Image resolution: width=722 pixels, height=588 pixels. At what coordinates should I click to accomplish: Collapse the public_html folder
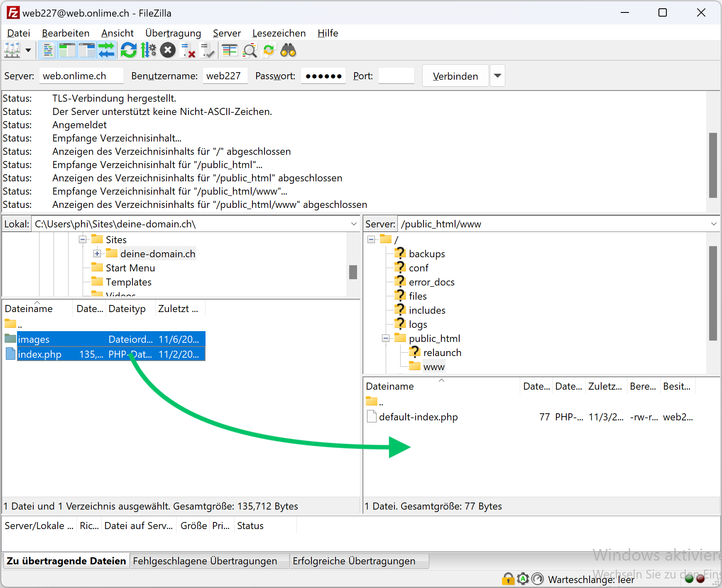pyautogui.click(x=386, y=338)
